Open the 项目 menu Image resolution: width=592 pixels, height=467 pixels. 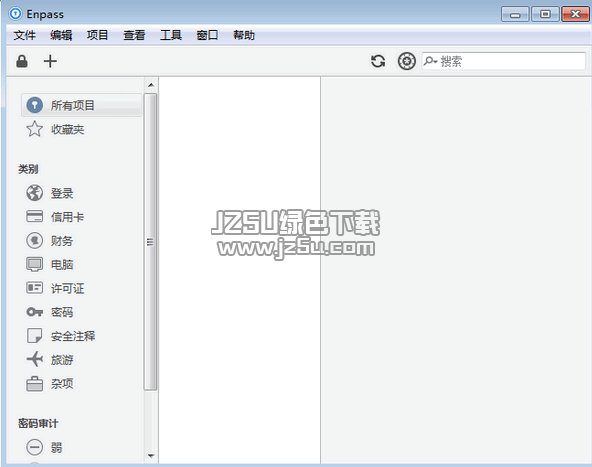click(x=97, y=35)
